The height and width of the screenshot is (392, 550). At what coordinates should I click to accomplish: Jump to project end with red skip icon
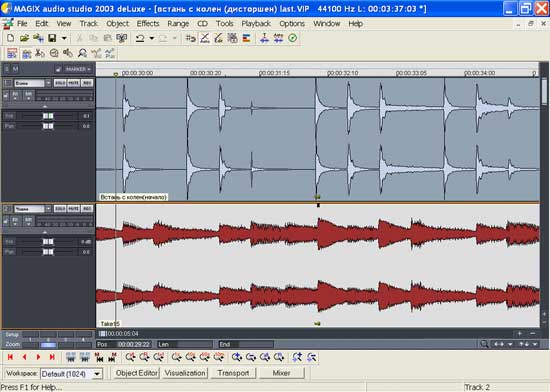click(x=52, y=357)
